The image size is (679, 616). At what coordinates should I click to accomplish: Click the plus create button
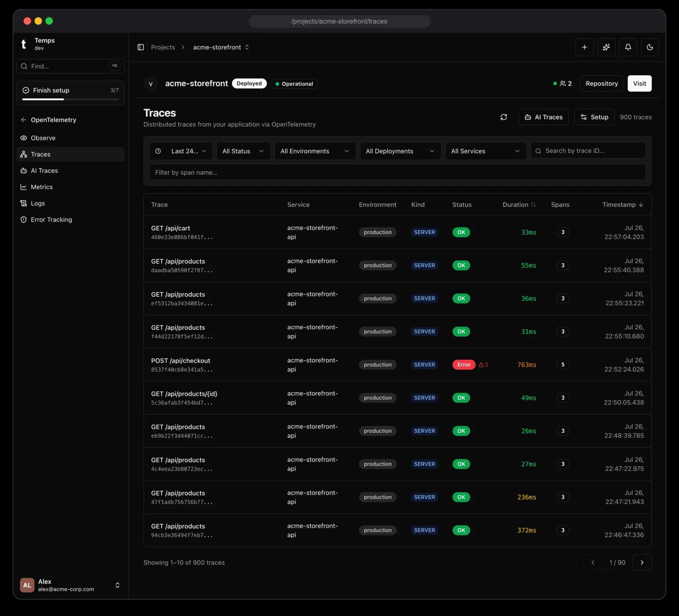coord(584,47)
